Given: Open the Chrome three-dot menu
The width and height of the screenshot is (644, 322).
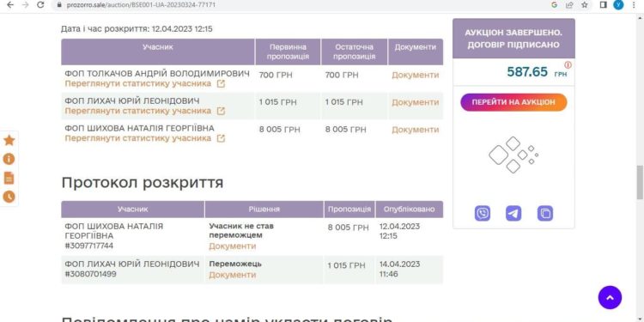Looking at the screenshot, I should pyautogui.click(x=635, y=5).
